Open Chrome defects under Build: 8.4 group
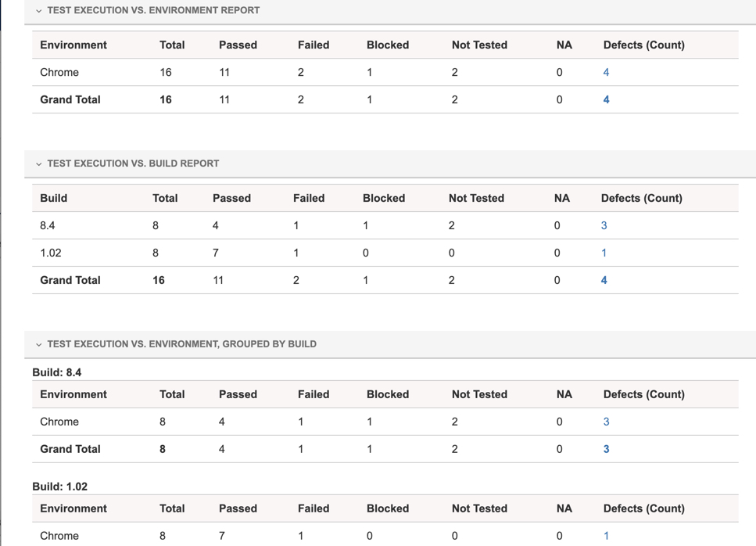 click(x=606, y=422)
